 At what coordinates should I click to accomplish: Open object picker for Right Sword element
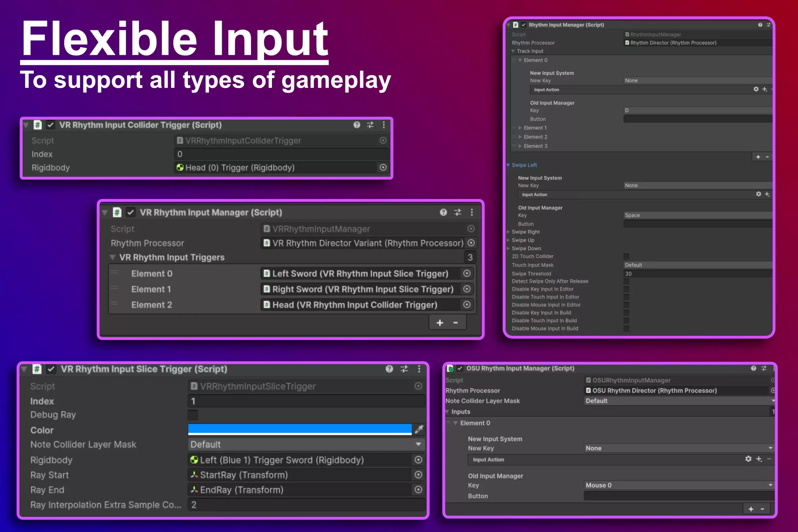click(467, 289)
